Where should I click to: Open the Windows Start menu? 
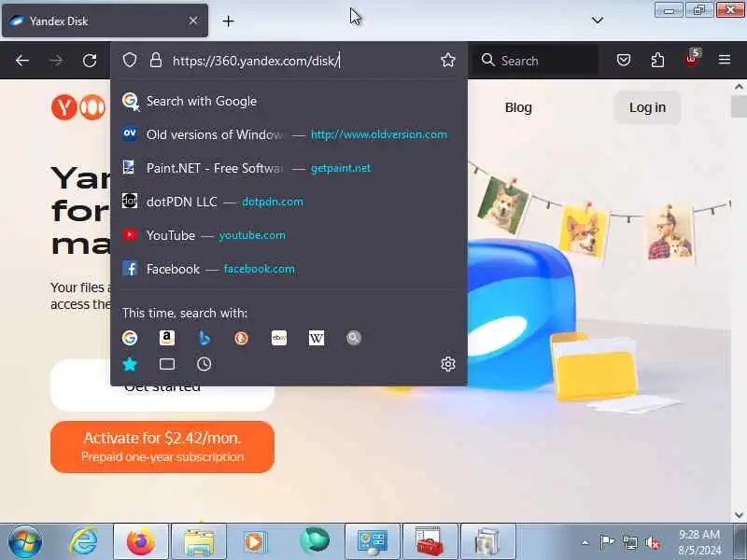pos(25,541)
